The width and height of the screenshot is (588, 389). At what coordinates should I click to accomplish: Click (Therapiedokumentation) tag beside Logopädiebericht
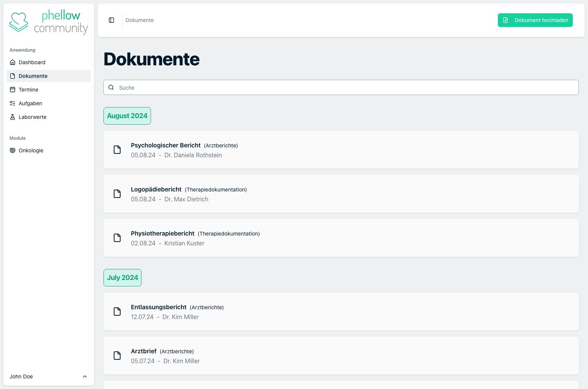pos(216,190)
